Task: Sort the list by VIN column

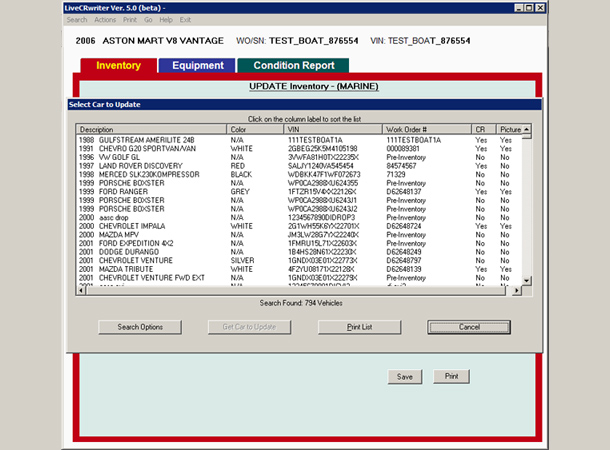Action: pyautogui.click(x=333, y=130)
